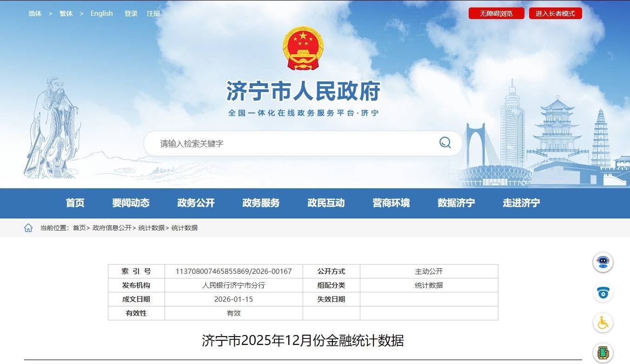Screen dimensions: 630x364
Task: Click the search magnifier icon
Action: pos(445,143)
